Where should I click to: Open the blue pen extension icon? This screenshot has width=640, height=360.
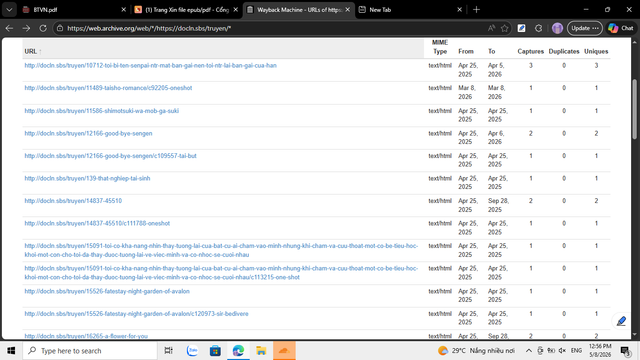[x=521, y=28]
